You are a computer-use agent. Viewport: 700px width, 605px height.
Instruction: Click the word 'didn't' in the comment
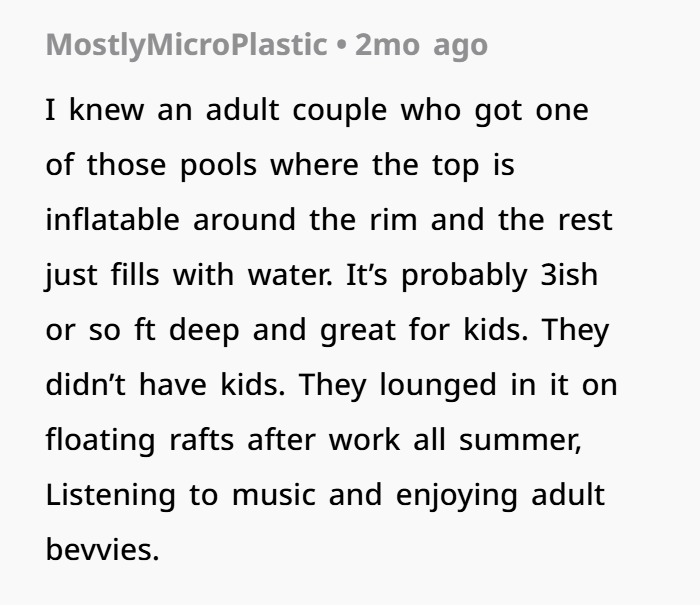coord(86,384)
